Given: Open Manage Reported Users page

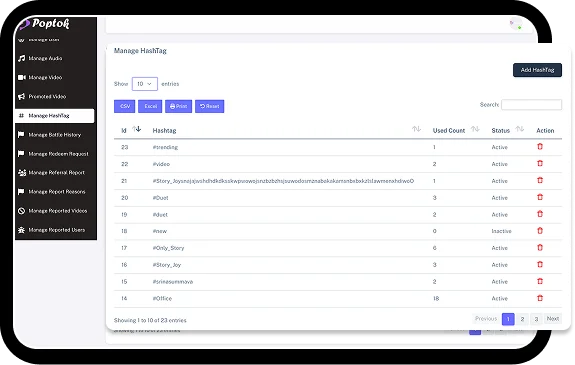Looking at the screenshot, I should (x=55, y=230).
